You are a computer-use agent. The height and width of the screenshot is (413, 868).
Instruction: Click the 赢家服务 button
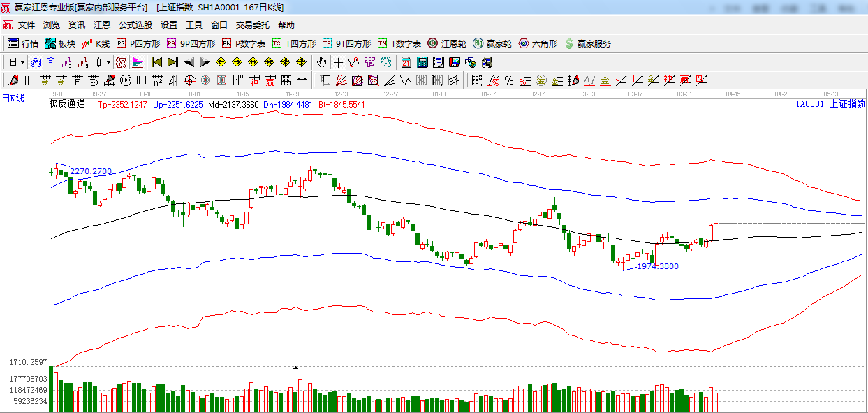[587, 43]
